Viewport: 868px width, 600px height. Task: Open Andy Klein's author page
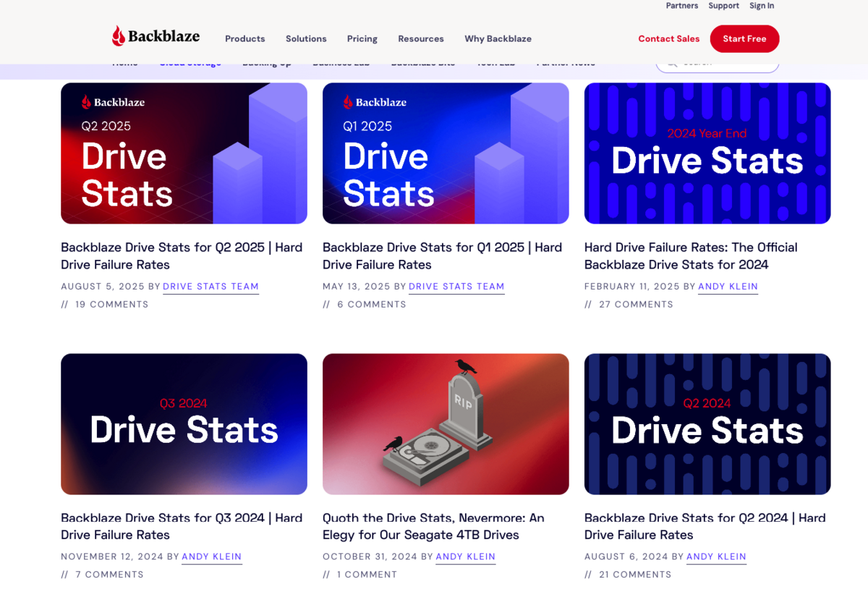(728, 287)
